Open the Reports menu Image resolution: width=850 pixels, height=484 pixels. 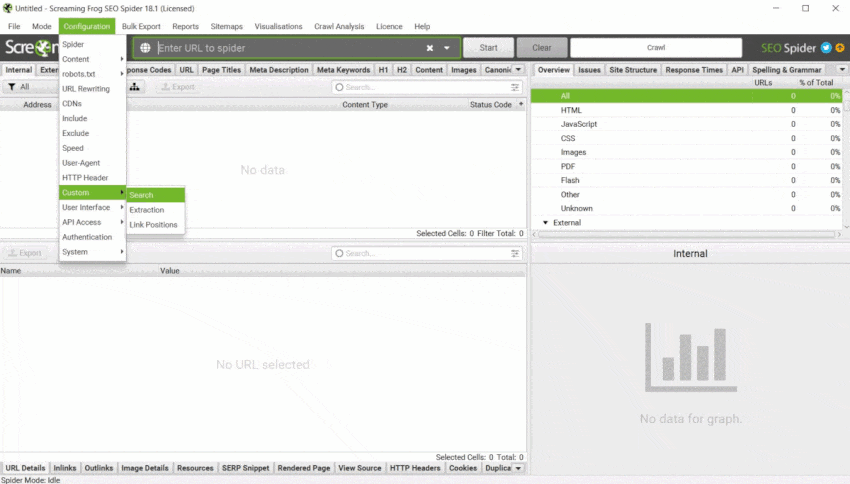(185, 27)
